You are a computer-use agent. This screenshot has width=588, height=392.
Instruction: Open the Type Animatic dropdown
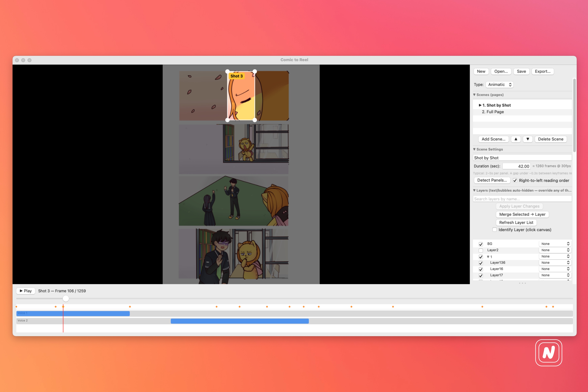coord(500,85)
